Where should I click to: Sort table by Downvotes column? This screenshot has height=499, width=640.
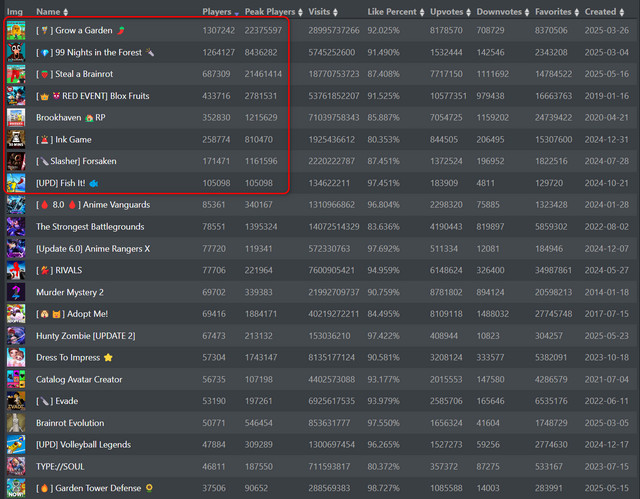coord(503,12)
